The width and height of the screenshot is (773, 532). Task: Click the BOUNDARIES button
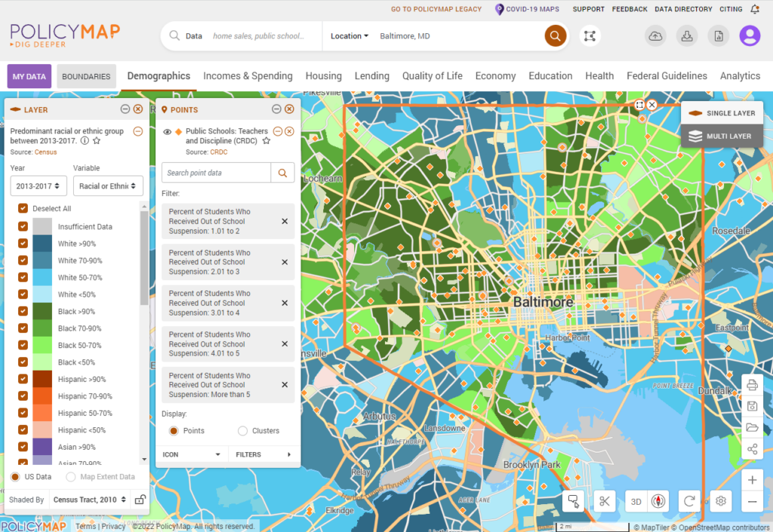pos(86,76)
